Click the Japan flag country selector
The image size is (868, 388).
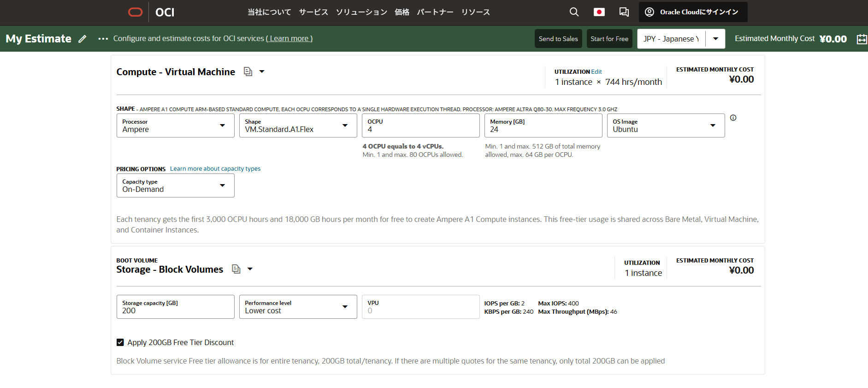click(599, 12)
